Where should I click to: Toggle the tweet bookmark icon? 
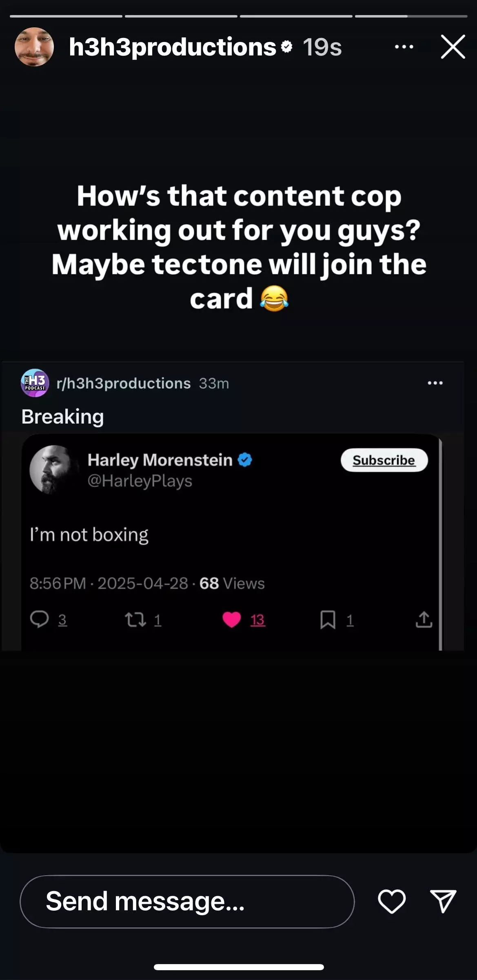click(328, 620)
